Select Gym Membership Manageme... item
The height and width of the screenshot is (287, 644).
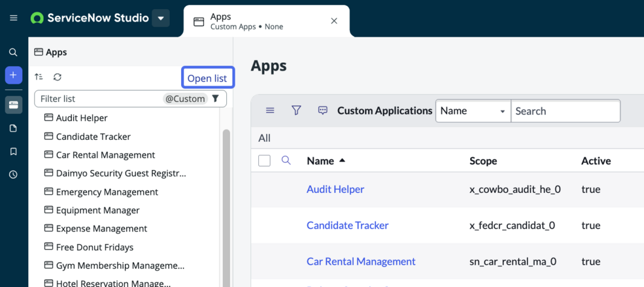coord(120,266)
